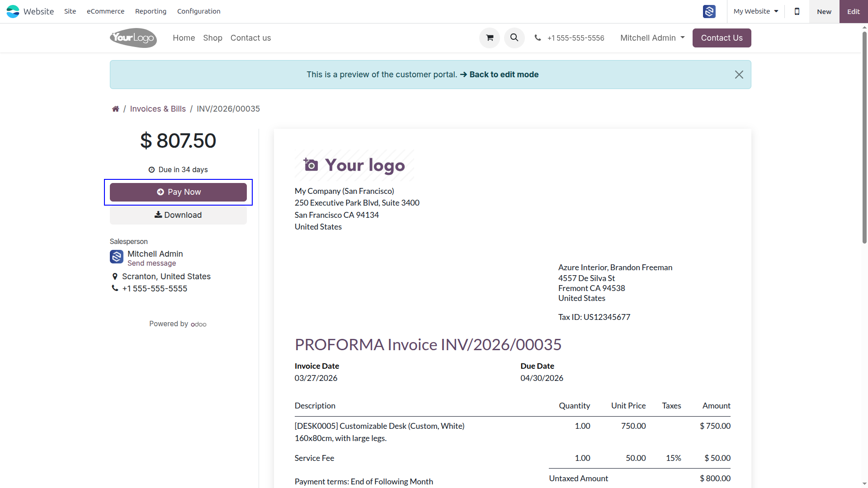868x488 pixels.
Task: Open the Configuration menu
Action: point(199,11)
